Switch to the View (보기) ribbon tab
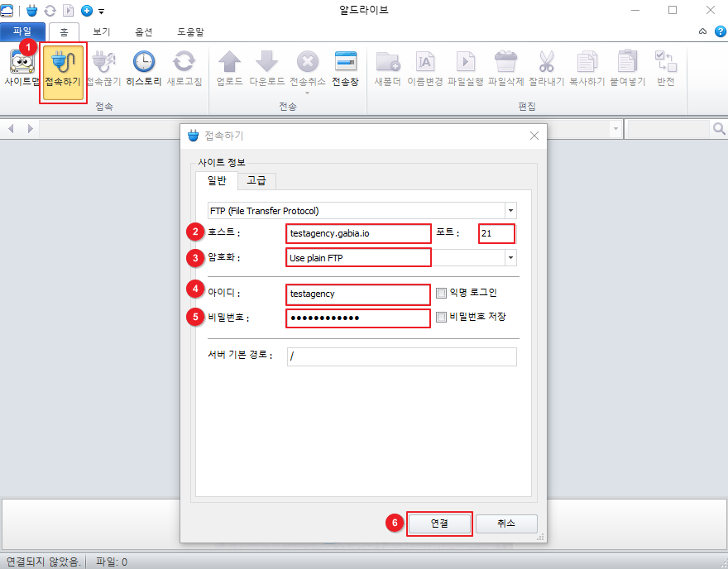The image size is (728, 569). [x=101, y=32]
